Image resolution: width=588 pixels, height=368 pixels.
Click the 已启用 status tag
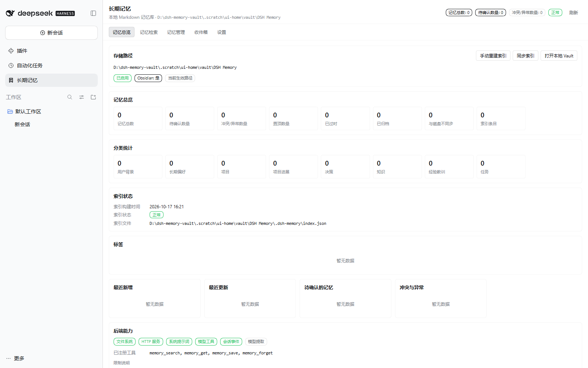pos(122,78)
